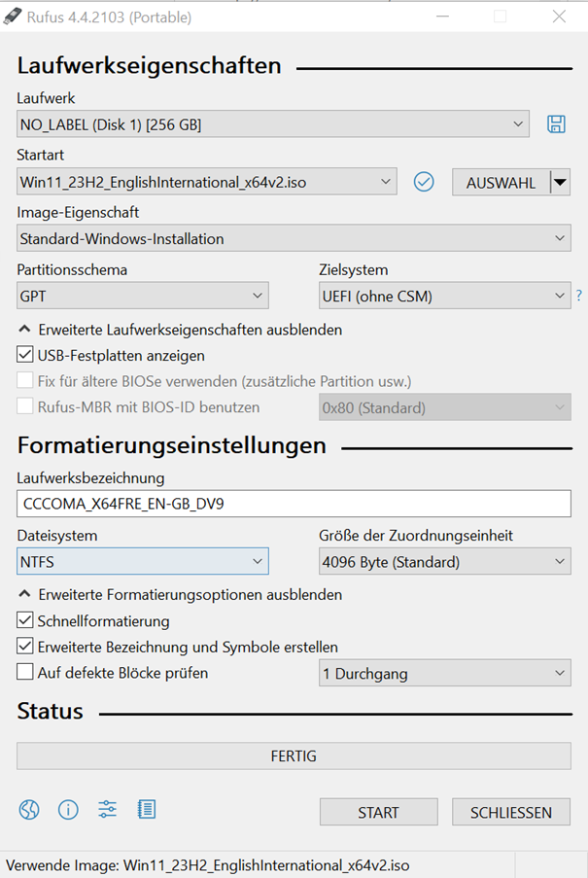588x878 pixels.
Task: Click the Rufus USB drive title icon
Action: pos(13,17)
